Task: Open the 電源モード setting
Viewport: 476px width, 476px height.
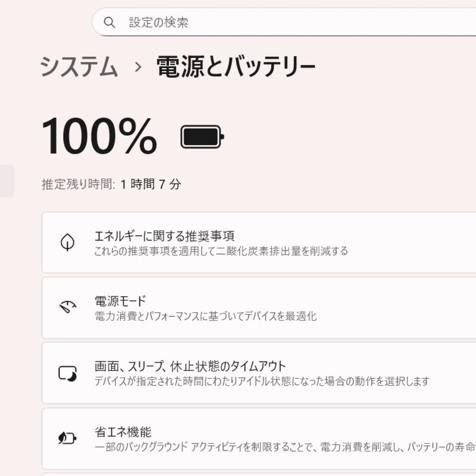Action: [259, 308]
